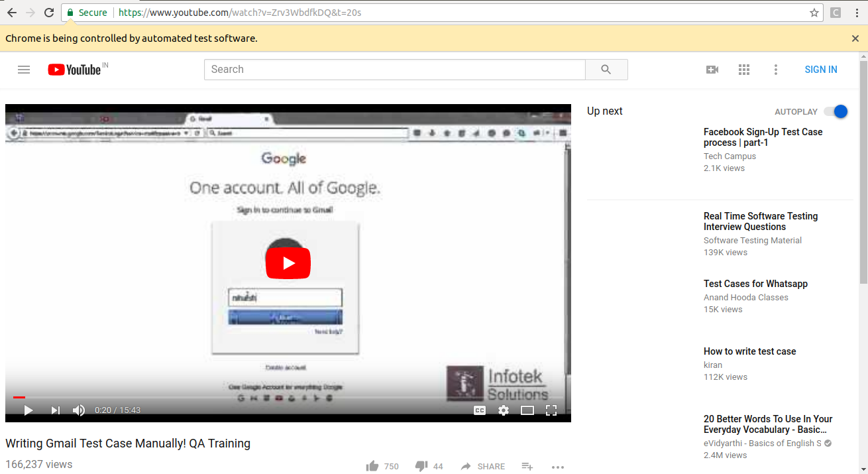This screenshot has height=474, width=868.
Task: Click the eVidyarthi channel name
Action: [x=763, y=444]
